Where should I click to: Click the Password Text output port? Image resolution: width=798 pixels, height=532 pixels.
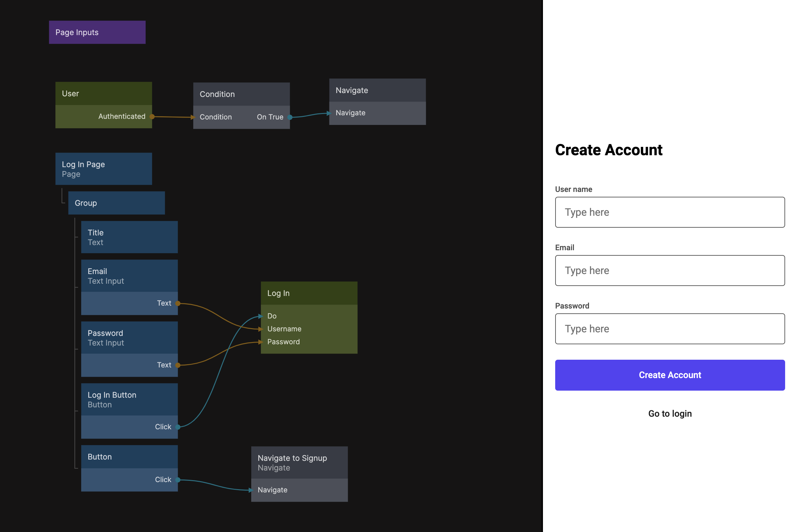[x=178, y=366]
